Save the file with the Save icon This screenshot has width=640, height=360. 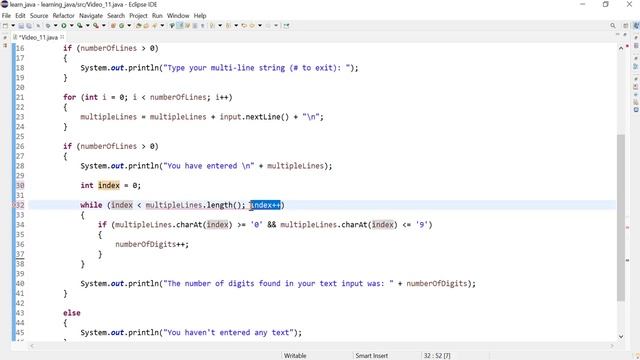21,25
